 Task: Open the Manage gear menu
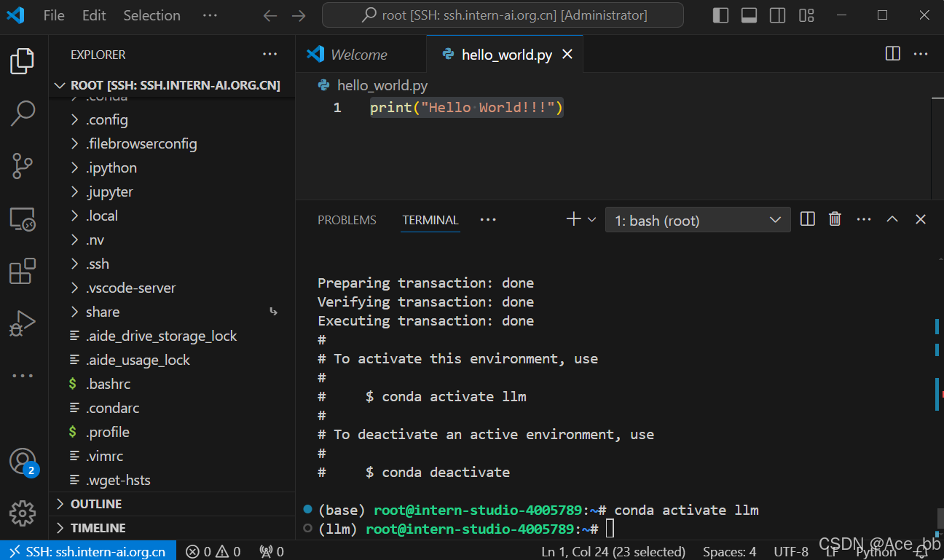23,513
